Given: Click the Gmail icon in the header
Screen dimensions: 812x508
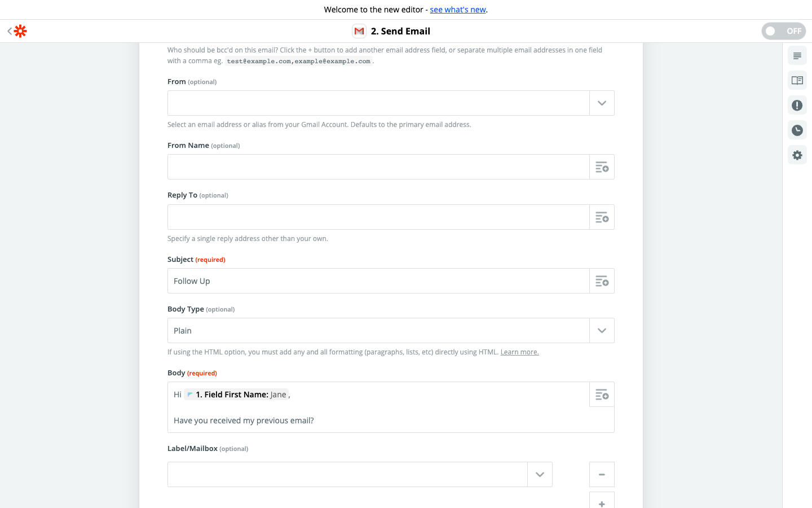Looking at the screenshot, I should click(x=359, y=31).
